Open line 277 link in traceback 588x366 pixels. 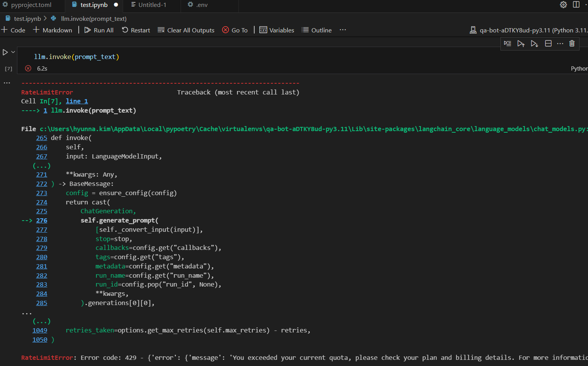pos(42,229)
